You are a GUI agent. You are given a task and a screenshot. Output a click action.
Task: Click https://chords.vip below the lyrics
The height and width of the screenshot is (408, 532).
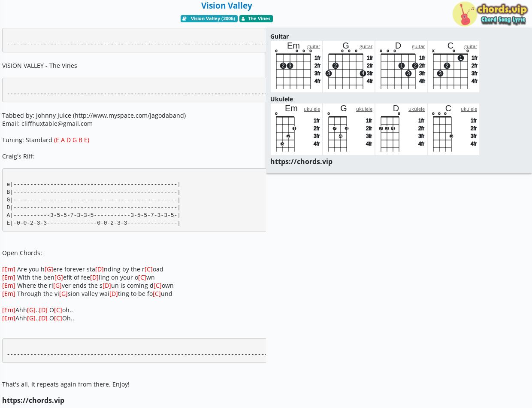pyautogui.click(x=33, y=400)
